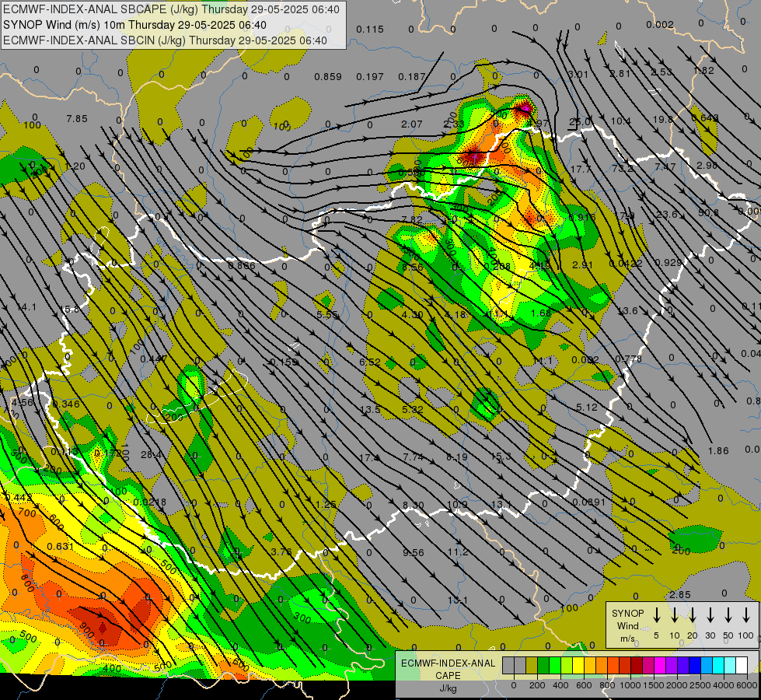761x700 pixels.
Task: Click the map value '13.5'
Action: point(370,410)
